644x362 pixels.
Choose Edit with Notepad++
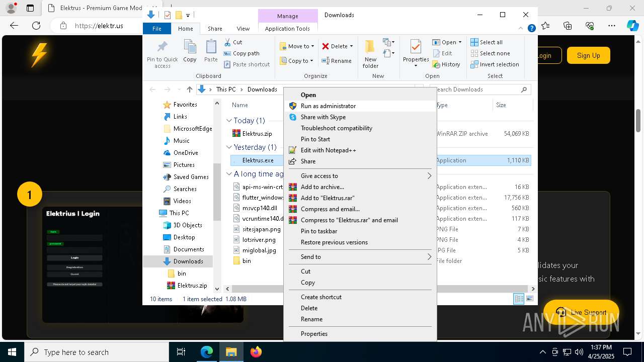point(360,150)
